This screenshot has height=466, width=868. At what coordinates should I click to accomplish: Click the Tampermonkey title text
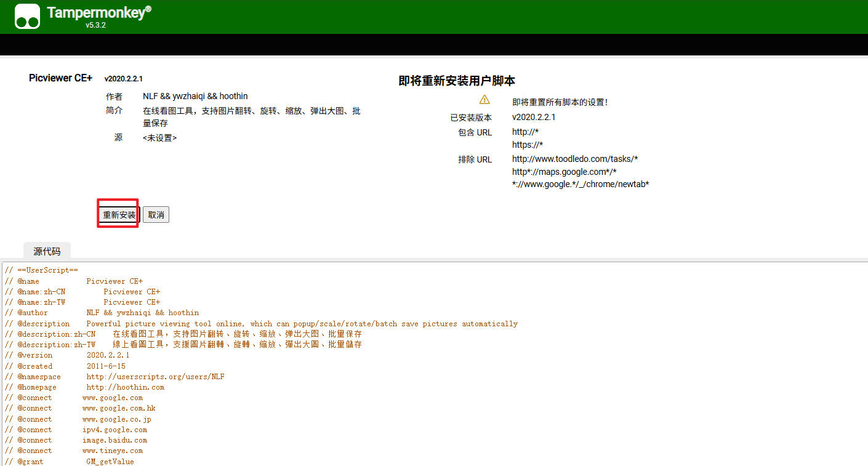tap(98, 12)
